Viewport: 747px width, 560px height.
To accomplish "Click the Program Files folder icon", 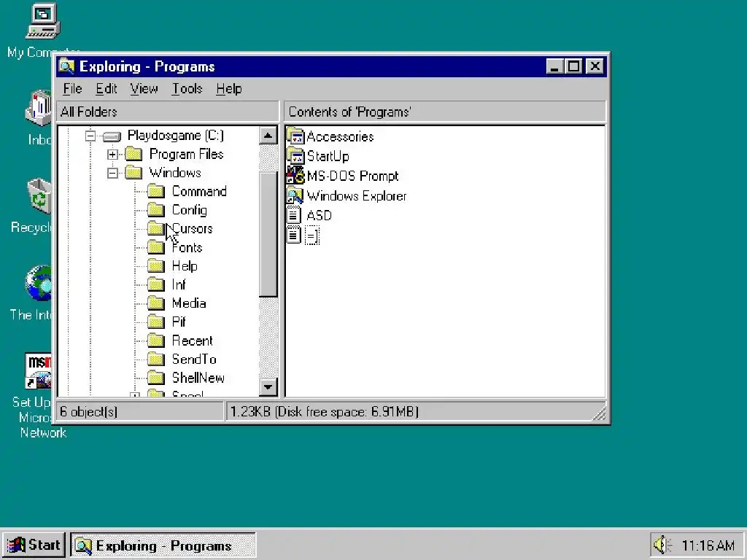I will [x=134, y=154].
